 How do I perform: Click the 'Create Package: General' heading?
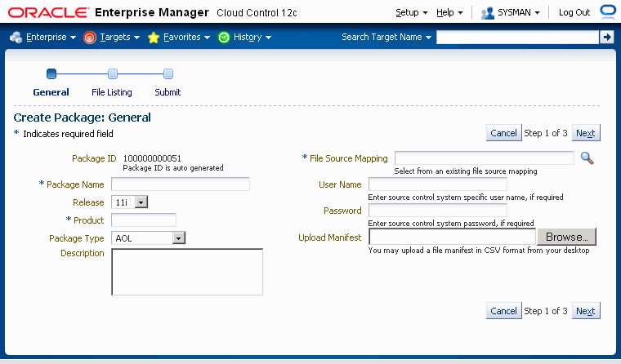click(83, 118)
